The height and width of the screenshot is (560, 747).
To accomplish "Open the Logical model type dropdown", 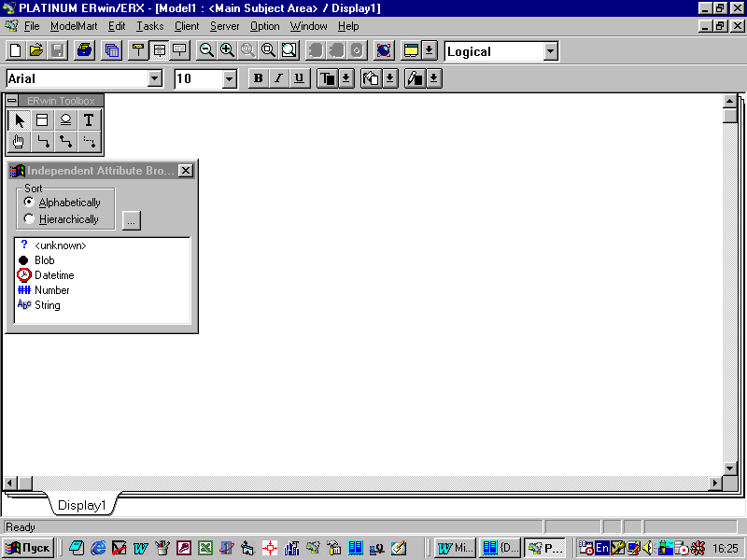I will pyautogui.click(x=550, y=51).
